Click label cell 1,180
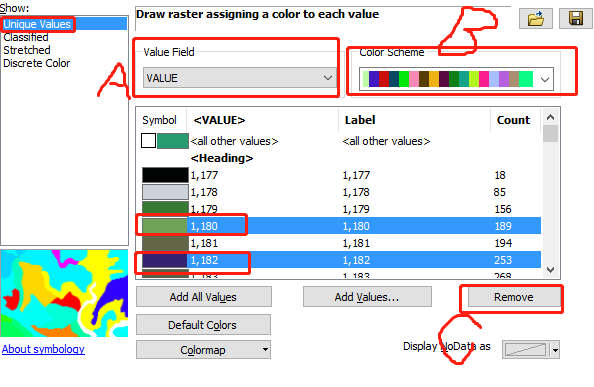Viewport: 594px width, 387px height. coord(356,226)
